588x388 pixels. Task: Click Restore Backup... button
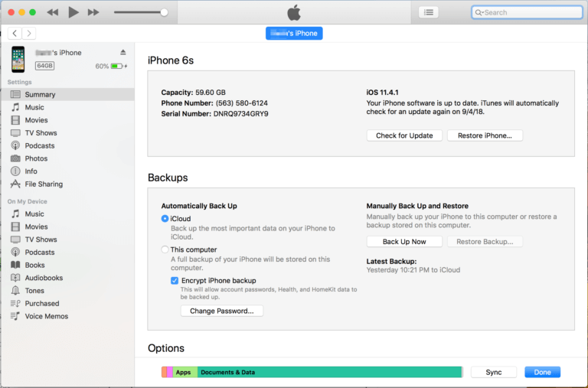485,241
